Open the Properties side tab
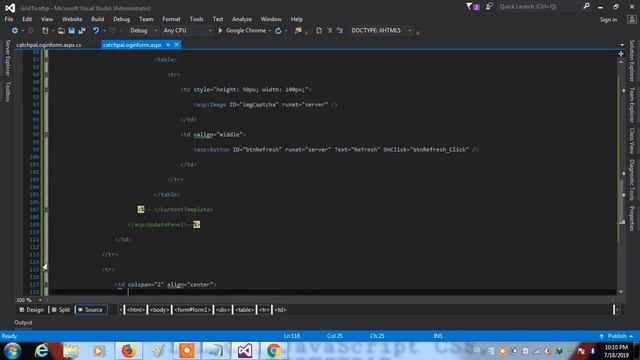 coord(632,219)
